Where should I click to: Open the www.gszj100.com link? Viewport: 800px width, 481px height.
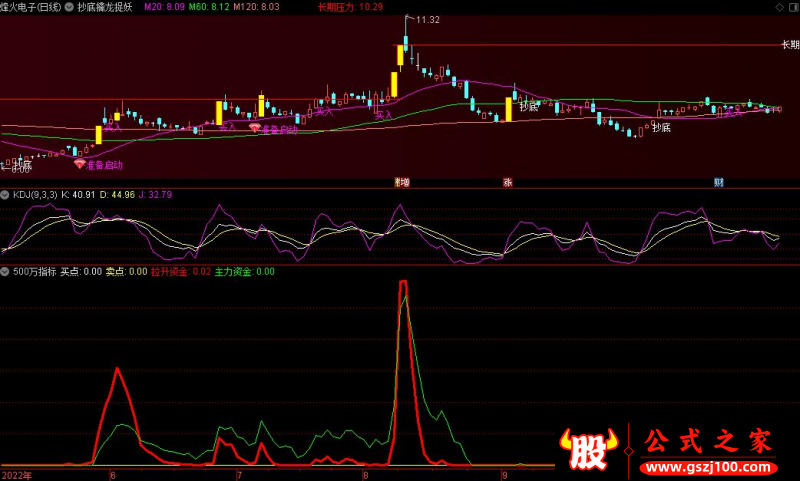click(708, 468)
